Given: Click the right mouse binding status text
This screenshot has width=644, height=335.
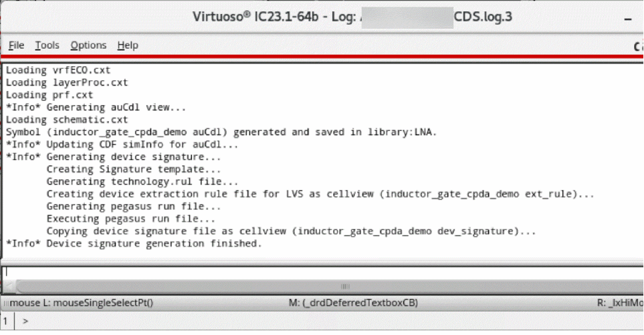Looking at the screenshot, I should [618, 303].
